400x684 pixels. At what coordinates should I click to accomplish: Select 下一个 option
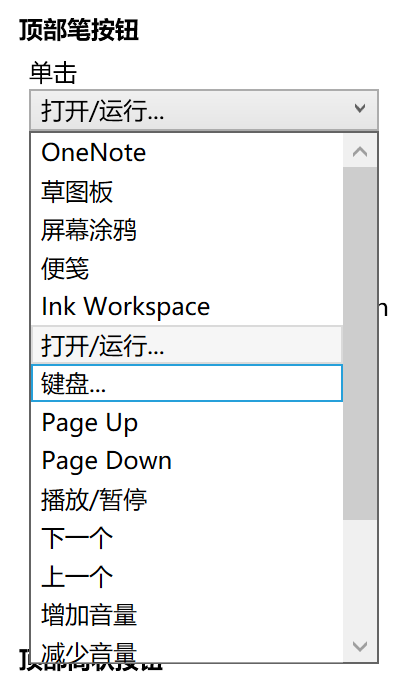[x=187, y=537]
